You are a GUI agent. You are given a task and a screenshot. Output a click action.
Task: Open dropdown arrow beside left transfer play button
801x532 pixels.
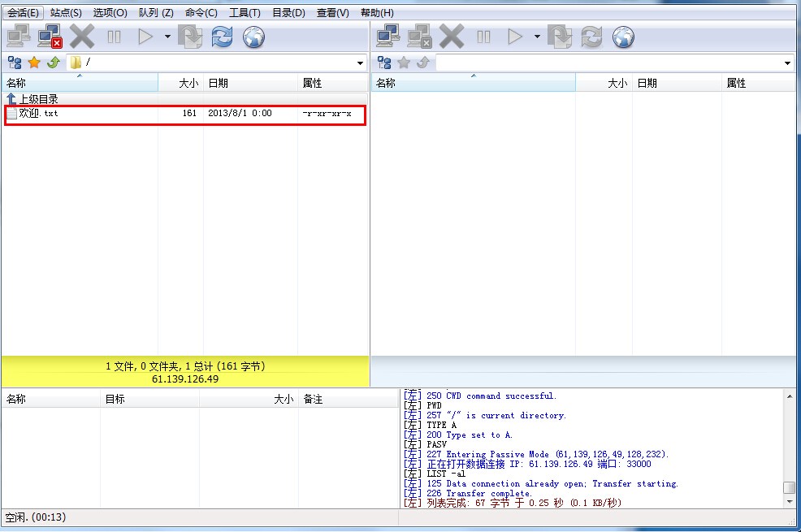pos(167,37)
